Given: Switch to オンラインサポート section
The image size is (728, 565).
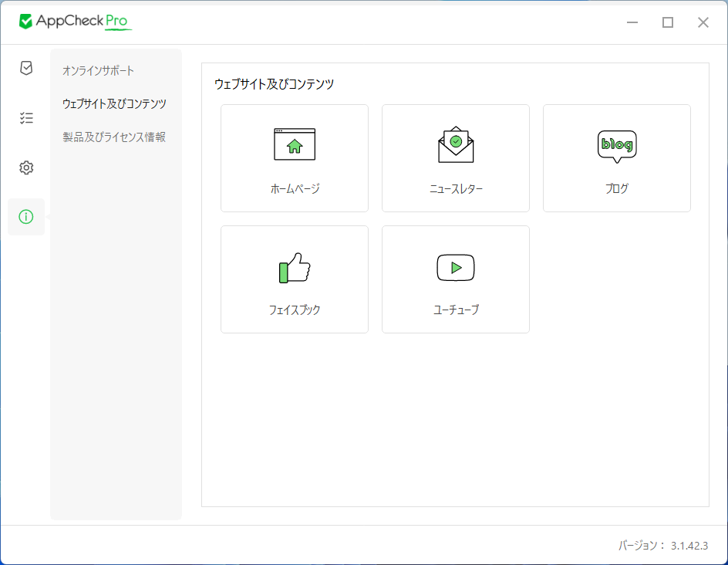Looking at the screenshot, I should coord(98,71).
